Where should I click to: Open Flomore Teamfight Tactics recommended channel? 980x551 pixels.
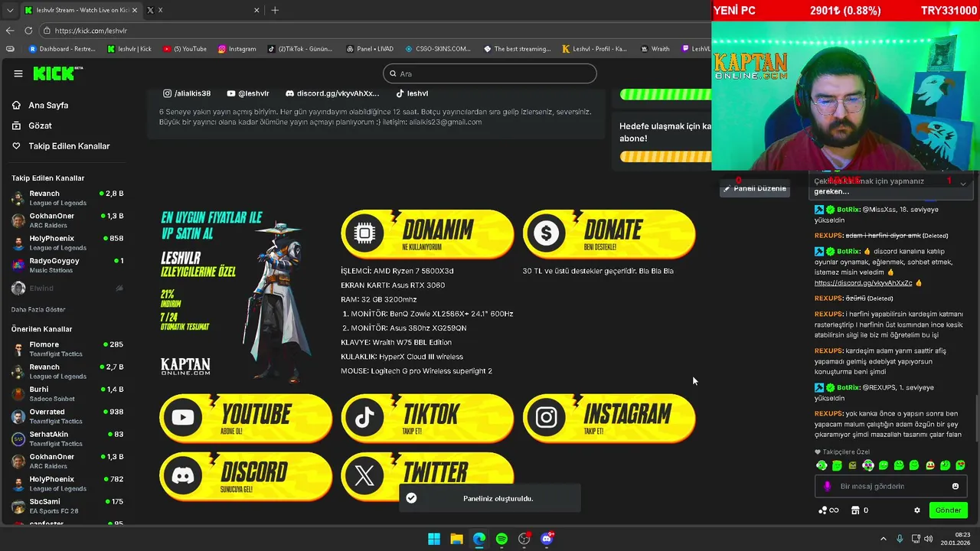click(x=67, y=349)
